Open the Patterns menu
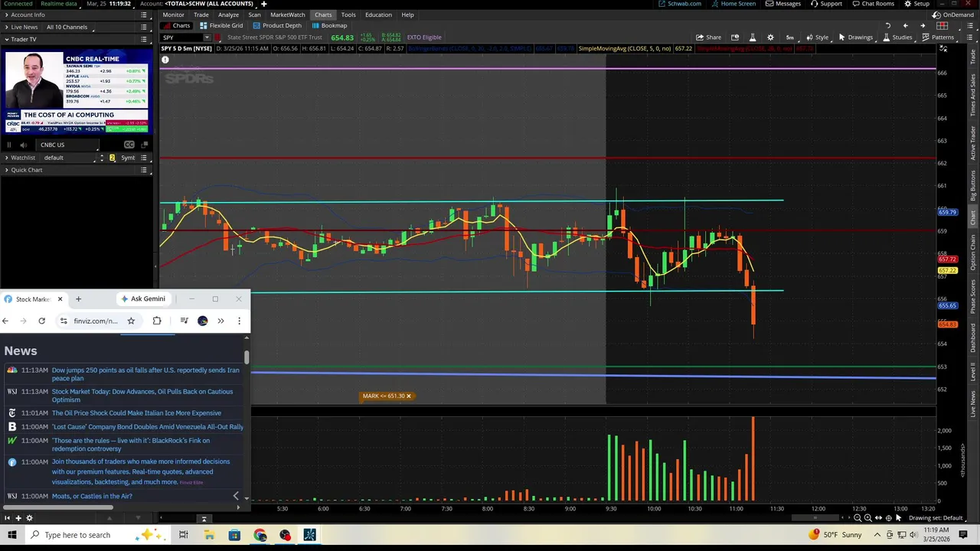 pos(938,37)
